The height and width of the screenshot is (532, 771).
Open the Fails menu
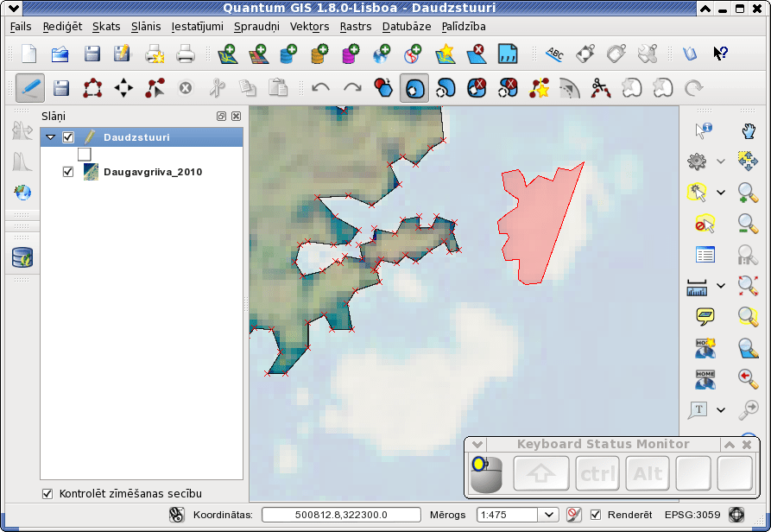coord(21,27)
